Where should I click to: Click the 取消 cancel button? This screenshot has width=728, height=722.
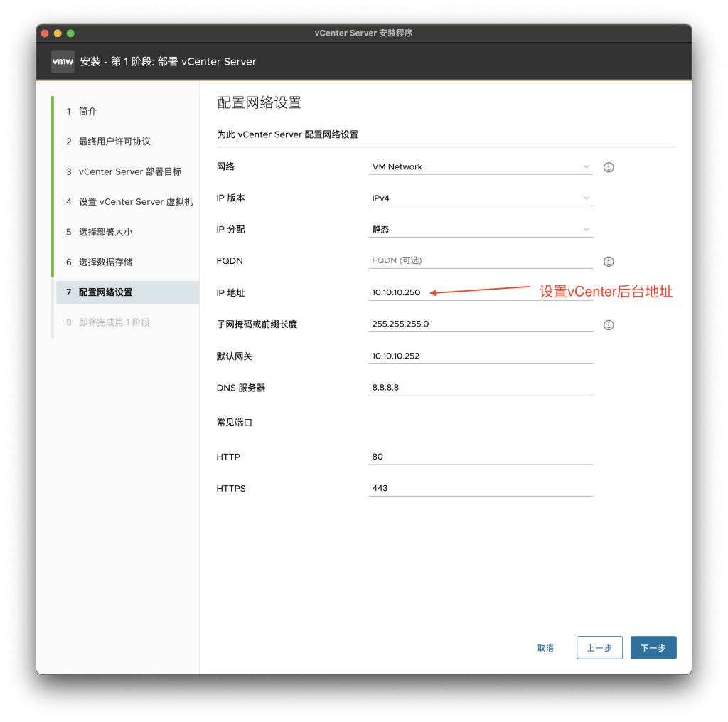point(545,648)
